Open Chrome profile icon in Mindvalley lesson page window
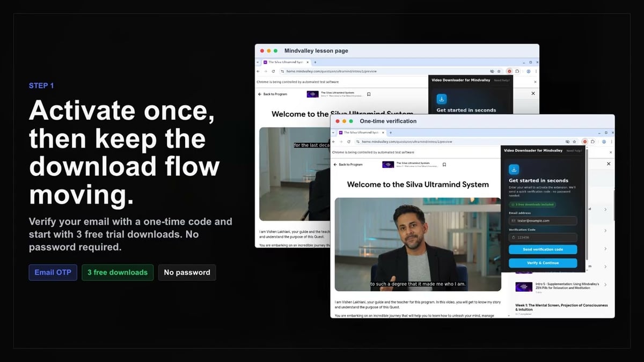 529,71
